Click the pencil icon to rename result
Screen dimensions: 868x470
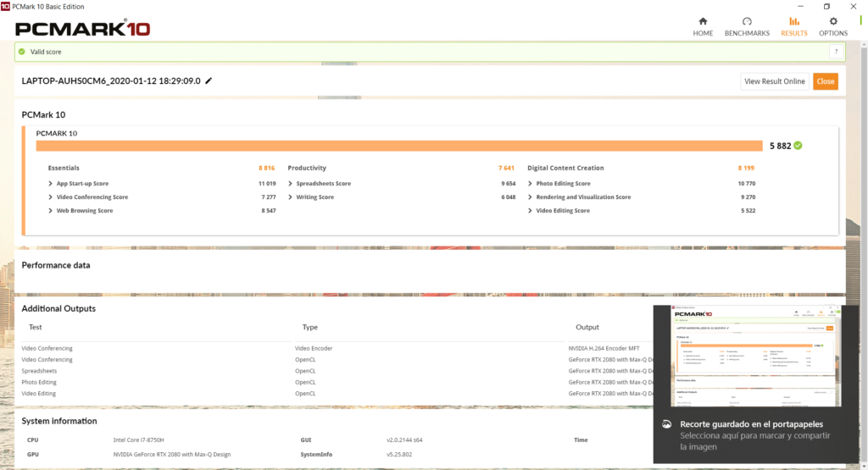(x=209, y=80)
